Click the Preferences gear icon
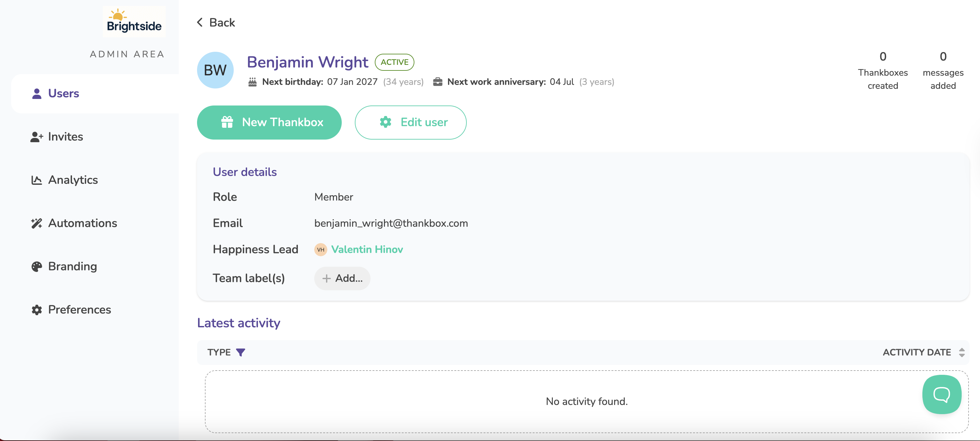The width and height of the screenshot is (980, 441). coord(37,310)
